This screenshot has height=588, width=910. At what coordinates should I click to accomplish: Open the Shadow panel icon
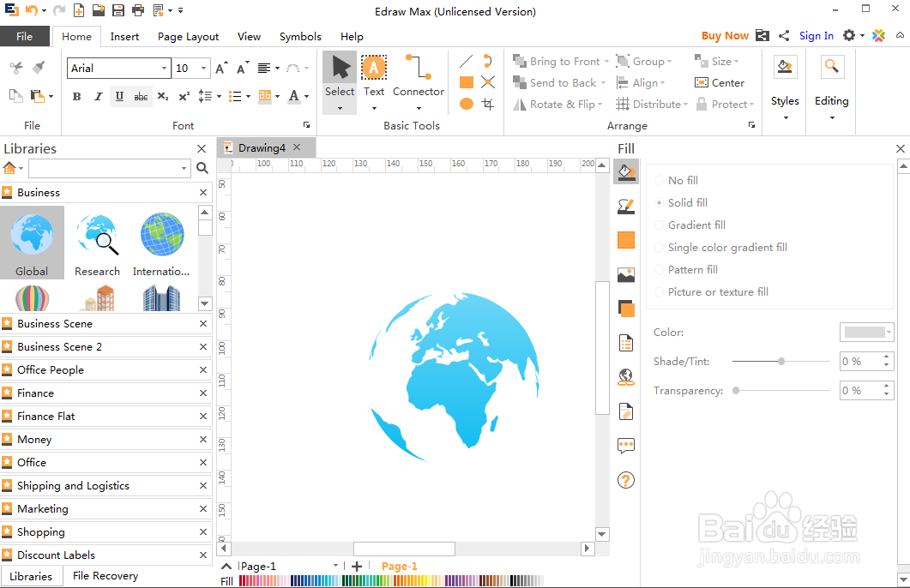point(626,240)
